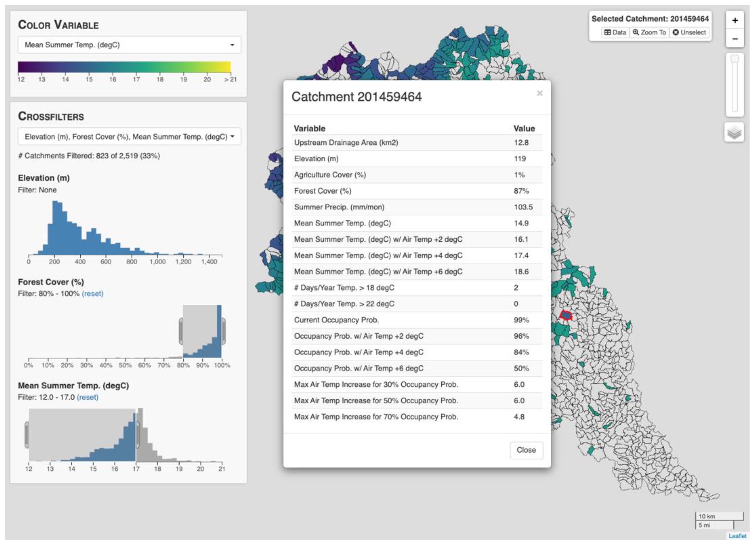Open the Leaflet attribution link
This screenshot has width=756, height=549.
pyautogui.click(x=737, y=536)
